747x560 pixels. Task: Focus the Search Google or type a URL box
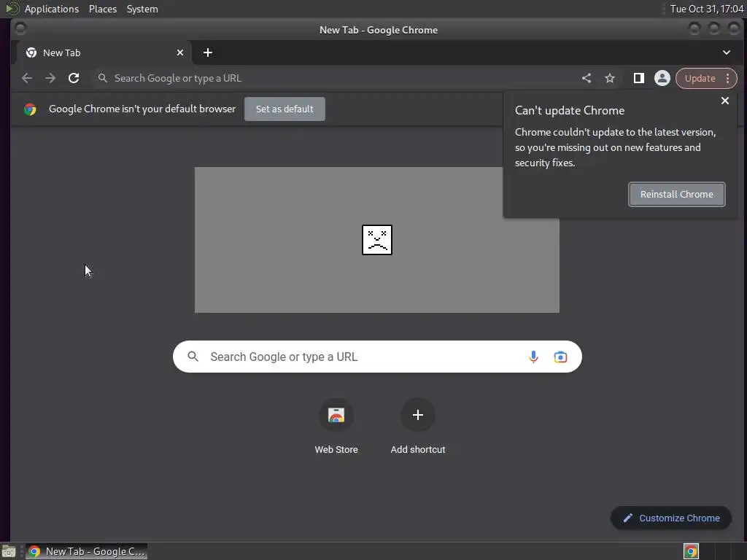point(377,357)
